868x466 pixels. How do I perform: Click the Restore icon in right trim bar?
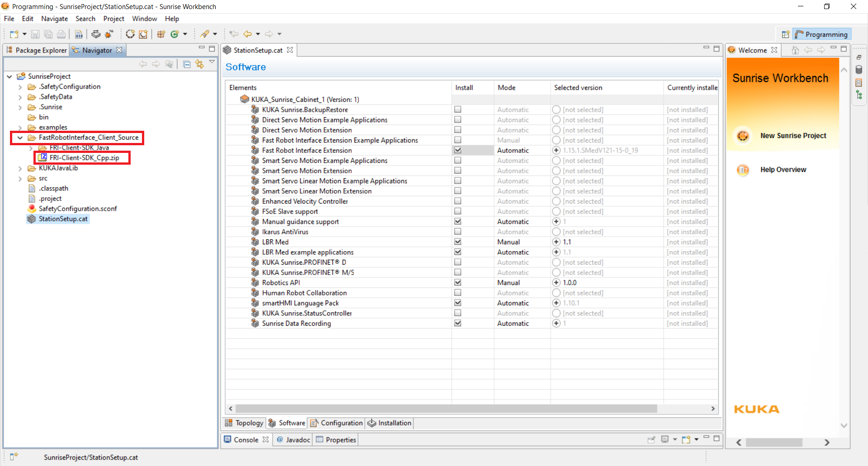pyautogui.click(x=859, y=57)
